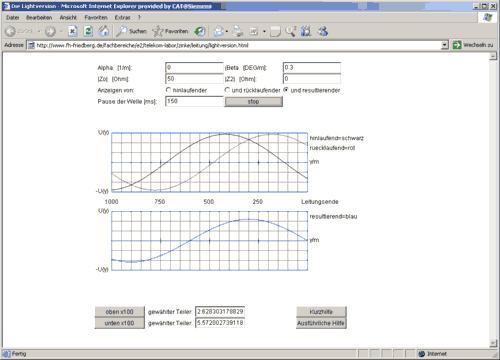Select the und resultierender radio button
This screenshot has height=360, width=500.
[x=286, y=90]
